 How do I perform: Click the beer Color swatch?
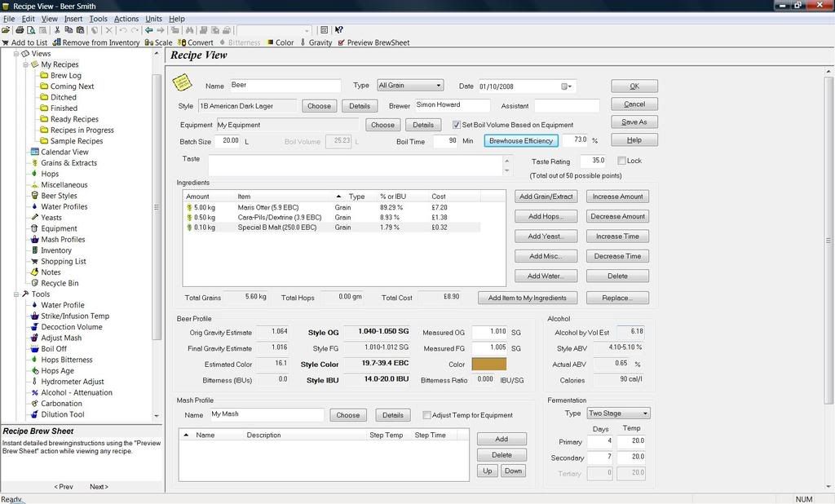tap(489, 364)
